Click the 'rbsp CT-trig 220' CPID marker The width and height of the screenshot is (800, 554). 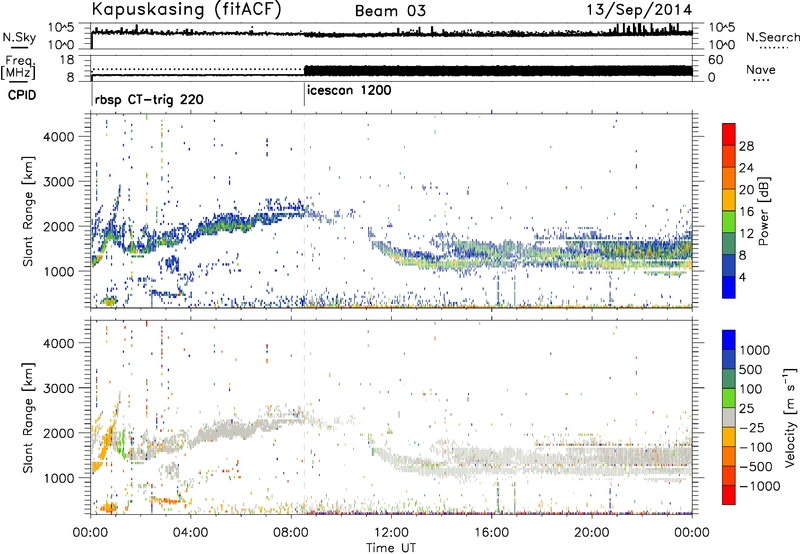[149, 99]
